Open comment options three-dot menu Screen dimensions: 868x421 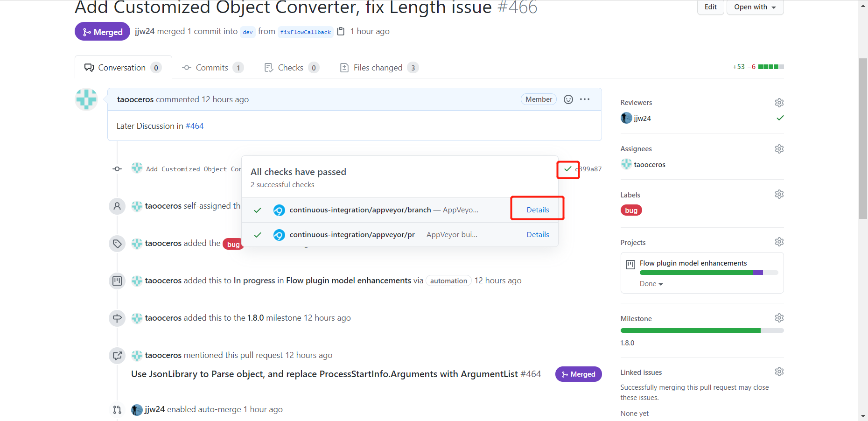click(585, 99)
